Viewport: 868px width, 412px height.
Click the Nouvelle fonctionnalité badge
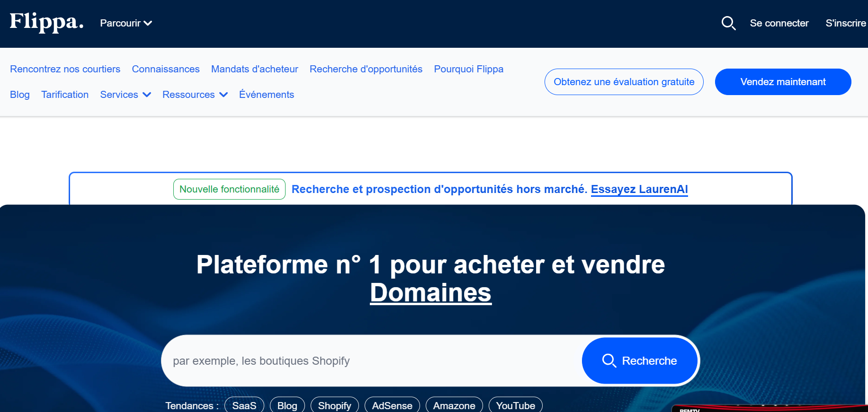[x=229, y=189]
